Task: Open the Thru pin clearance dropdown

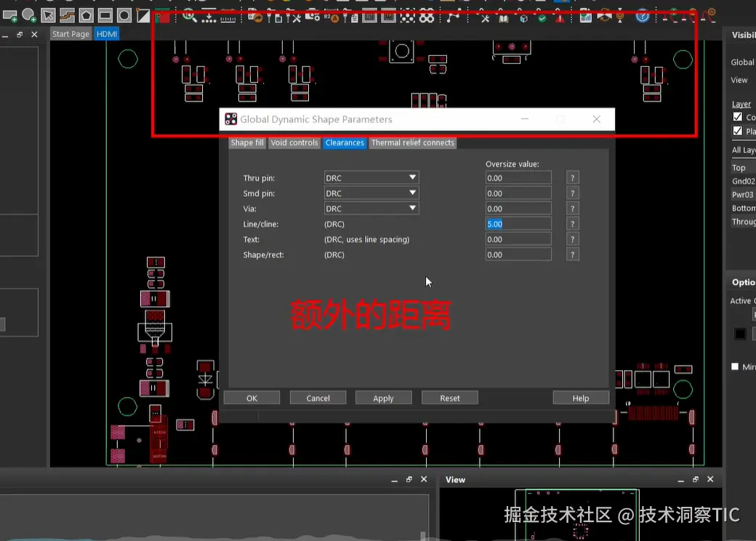Action: (371, 177)
